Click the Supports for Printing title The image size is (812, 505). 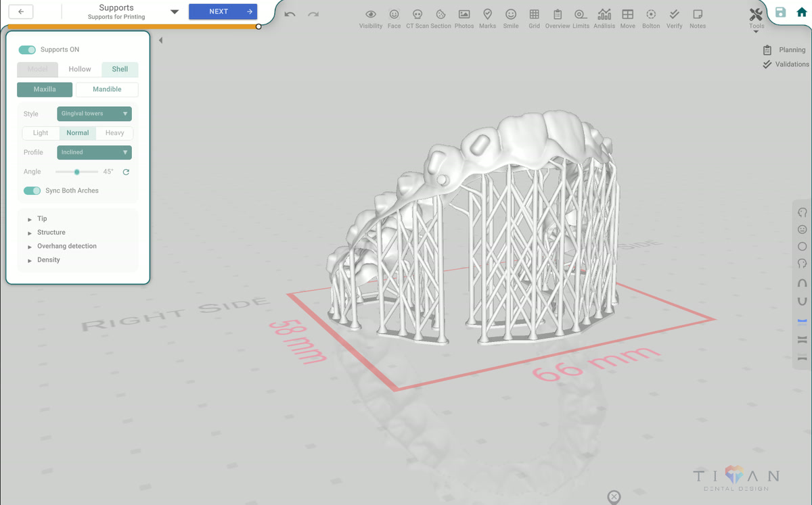116,17
